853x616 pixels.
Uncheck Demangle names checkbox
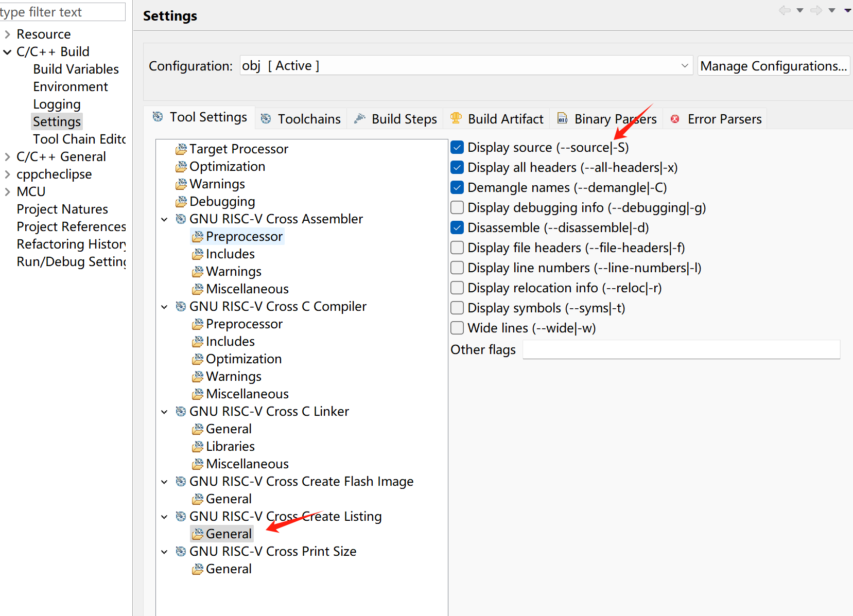[x=457, y=188]
